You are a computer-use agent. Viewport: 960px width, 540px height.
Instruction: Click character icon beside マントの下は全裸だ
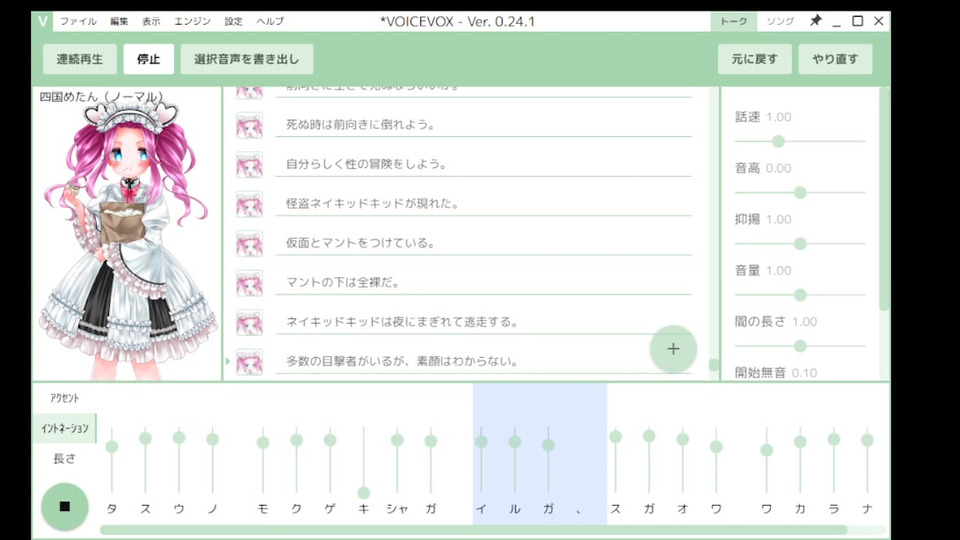point(249,283)
